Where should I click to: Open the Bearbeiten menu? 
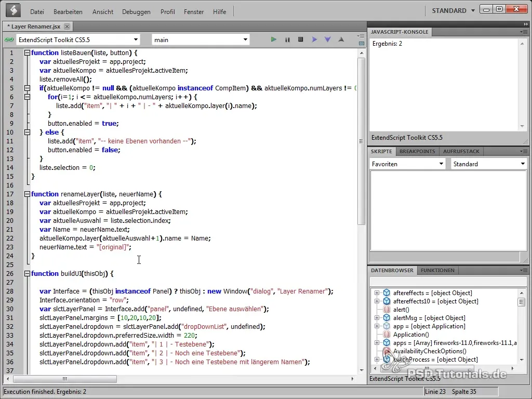coord(68,12)
